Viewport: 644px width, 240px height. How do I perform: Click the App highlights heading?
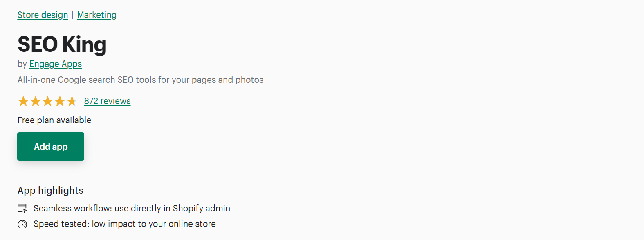[x=50, y=191]
